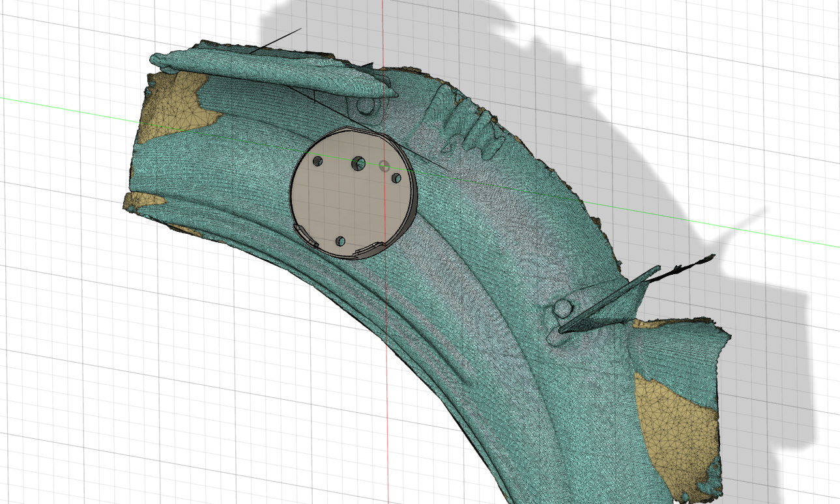
Task: Select the bottom hole on the disc
Action: (x=340, y=241)
